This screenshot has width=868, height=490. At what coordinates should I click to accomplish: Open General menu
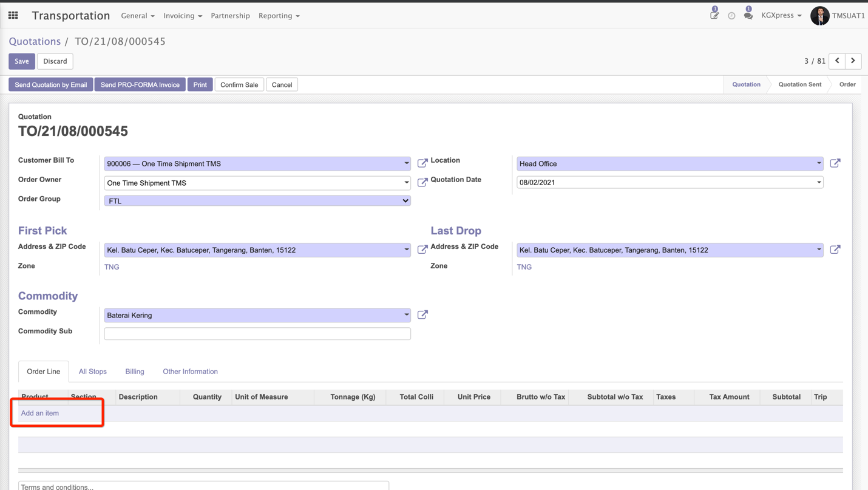point(138,16)
